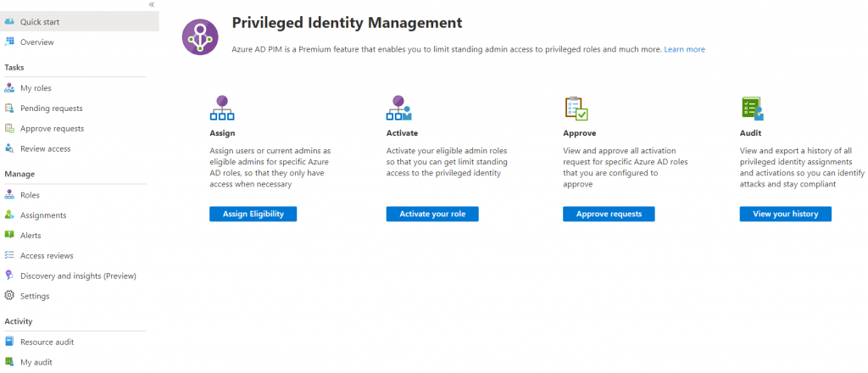Click the Assignments person icon

pyautogui.click(x=8, y=214)
